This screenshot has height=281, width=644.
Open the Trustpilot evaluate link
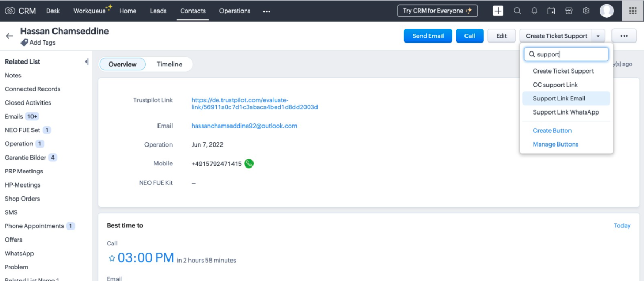[x=255, y=103]
